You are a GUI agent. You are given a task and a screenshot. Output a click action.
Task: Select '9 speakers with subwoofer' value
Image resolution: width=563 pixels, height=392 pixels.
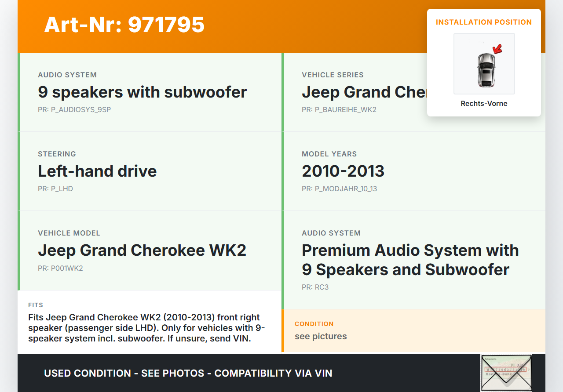[142, 92]
